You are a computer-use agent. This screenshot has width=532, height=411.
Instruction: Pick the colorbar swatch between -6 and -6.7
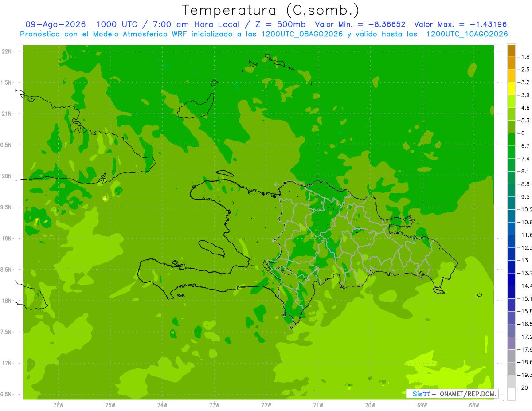[x=511, y=140]
